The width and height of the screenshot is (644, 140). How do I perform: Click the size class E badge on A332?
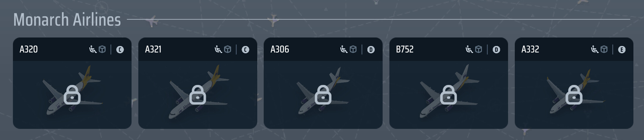click(x=622, y=50)
